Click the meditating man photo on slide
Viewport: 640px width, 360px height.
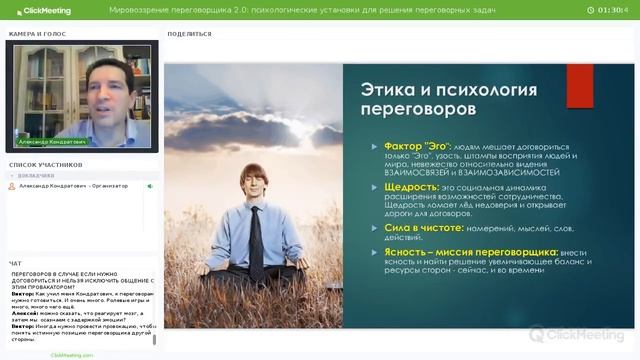click(253, 196)
